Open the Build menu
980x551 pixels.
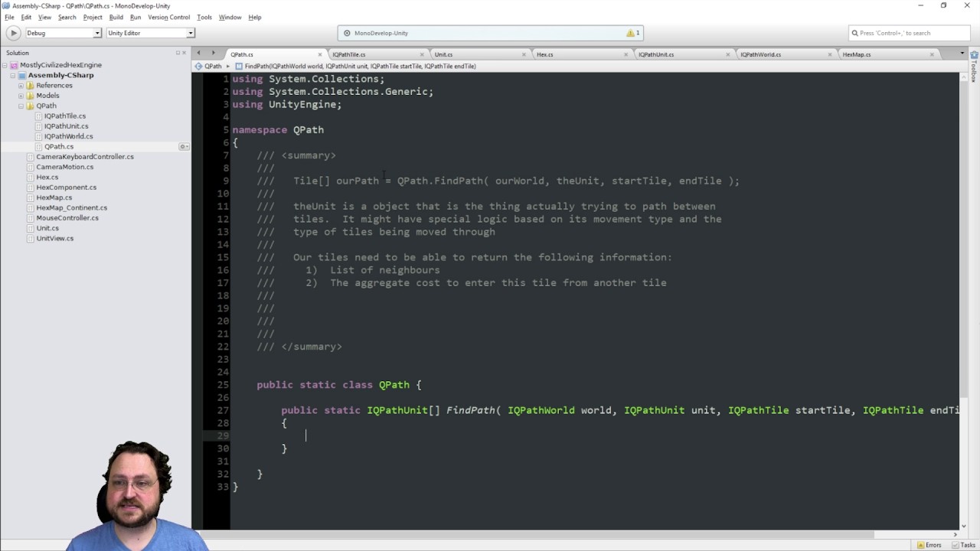[116, 17]
